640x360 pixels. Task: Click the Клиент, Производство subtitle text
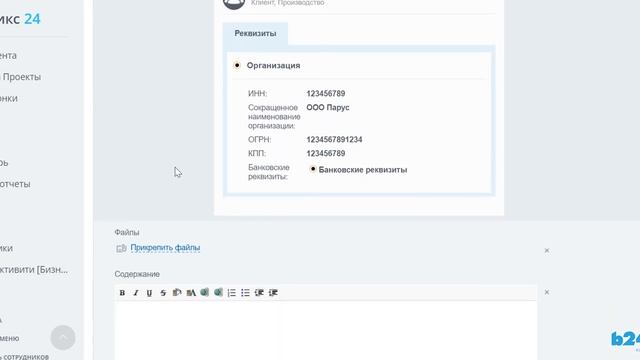[288, 3]
